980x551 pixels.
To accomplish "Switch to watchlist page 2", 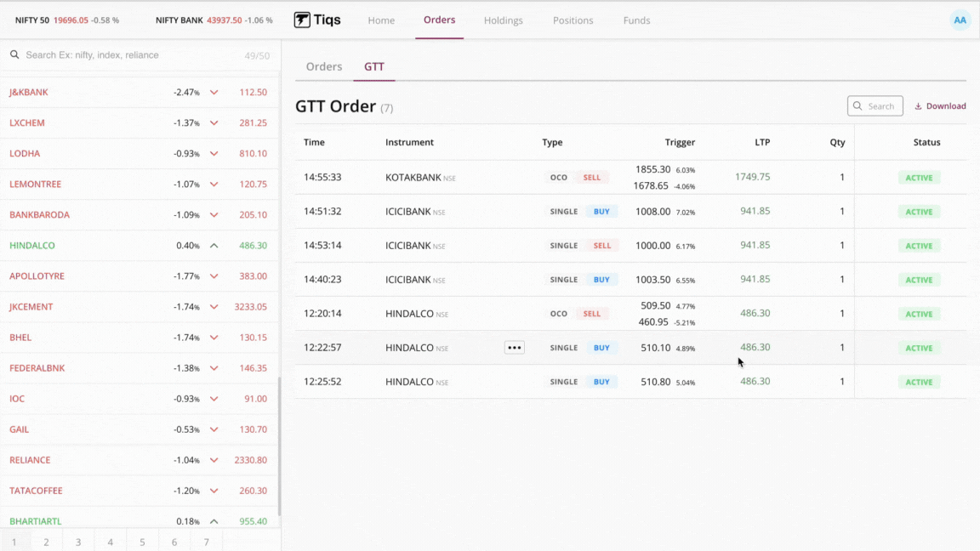I will pyautogui.click(x=46, y=542).
